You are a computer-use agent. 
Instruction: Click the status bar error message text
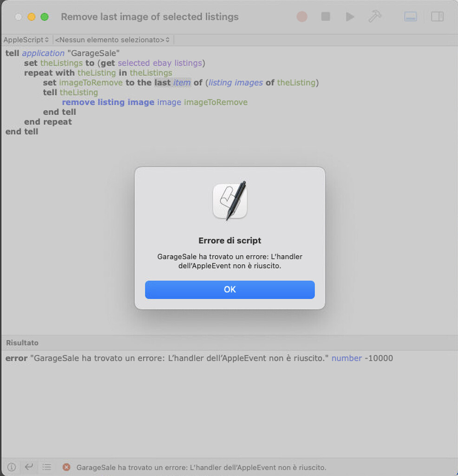coord(201,468)
